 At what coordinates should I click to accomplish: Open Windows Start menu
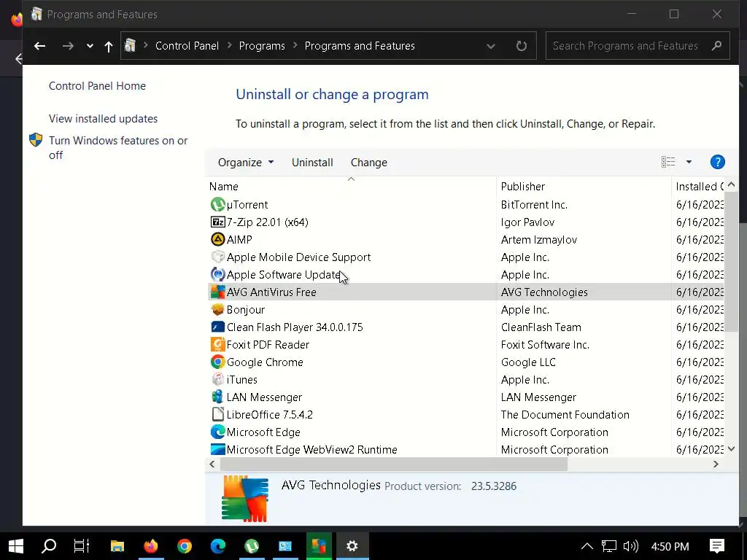click(16, 546)
